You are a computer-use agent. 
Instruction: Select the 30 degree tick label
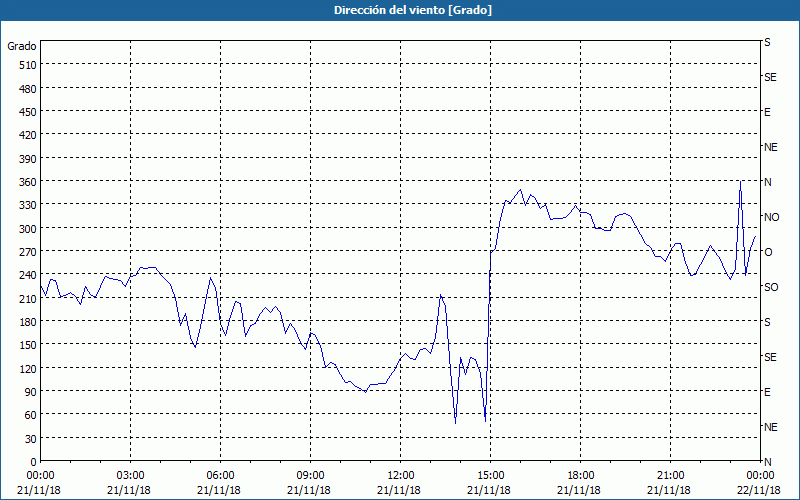31,439
